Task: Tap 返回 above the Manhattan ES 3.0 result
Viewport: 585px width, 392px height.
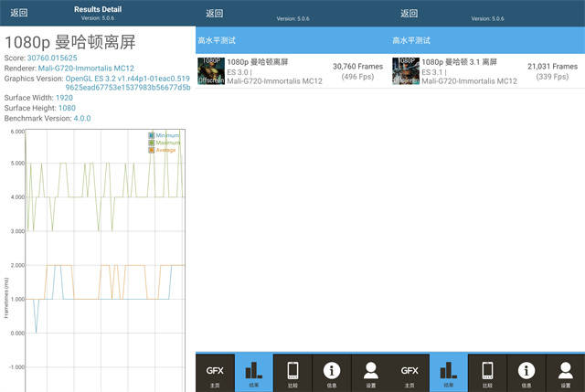Action: point(214,14)
